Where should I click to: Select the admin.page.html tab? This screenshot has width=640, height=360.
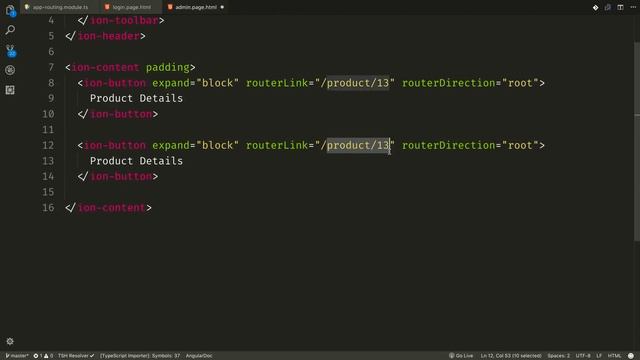[196, 7]
